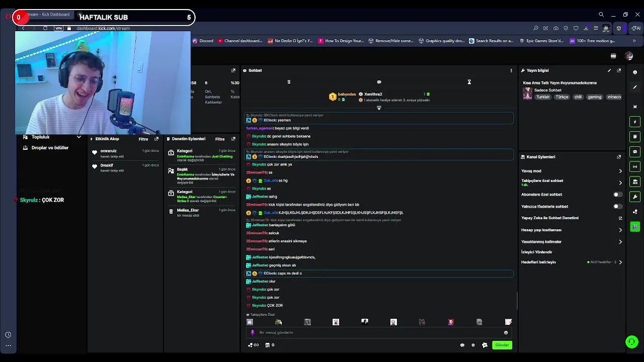Open the Sohbet panel three-dot menu
The height and width of the screenshot is (362, 644).
(511, 70)
